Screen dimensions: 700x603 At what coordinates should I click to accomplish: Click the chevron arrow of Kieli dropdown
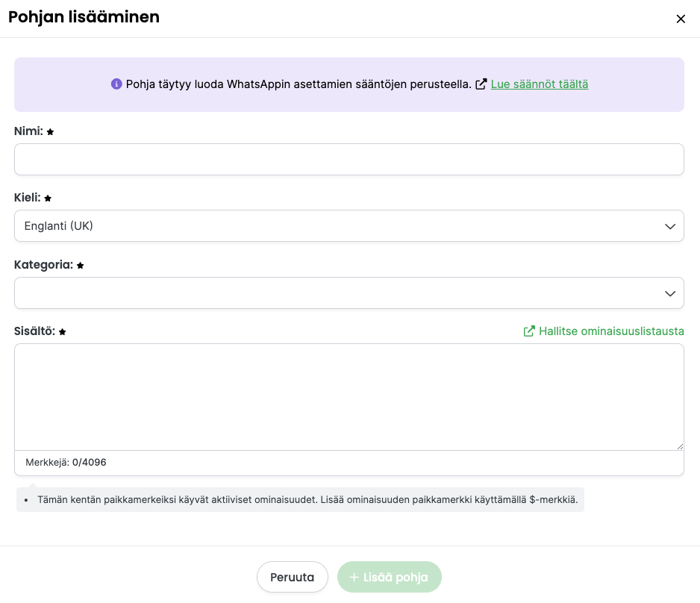669,226
